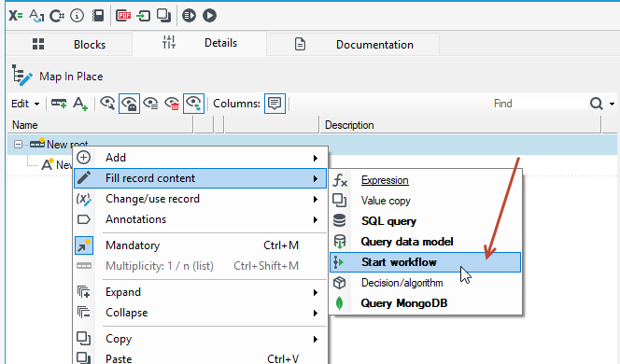Click the Query data model cylinder icon
The height and width of the screenshot is (364, 620).
click(x=340, y=242)
